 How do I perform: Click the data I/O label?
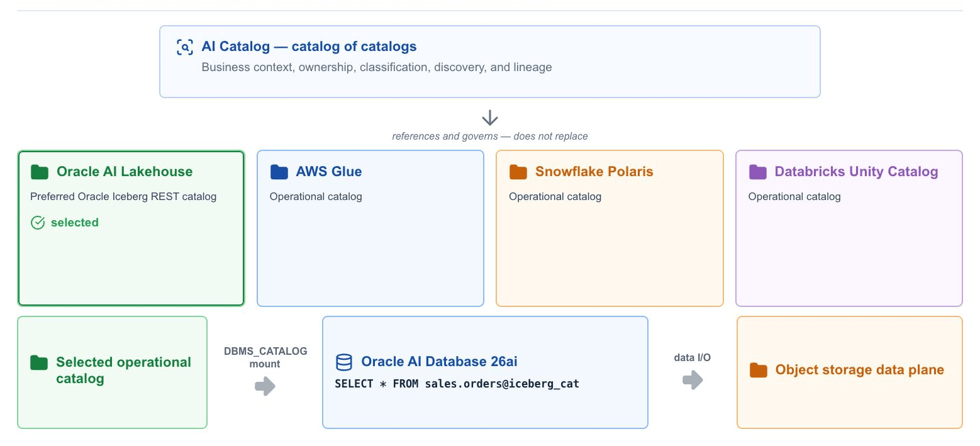[693, 358]
